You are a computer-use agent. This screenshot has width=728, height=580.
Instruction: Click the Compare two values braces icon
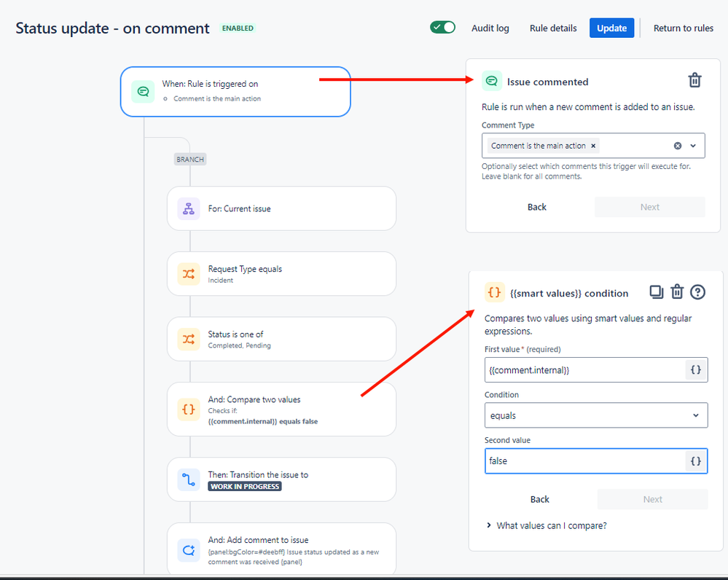pos(189,409)
